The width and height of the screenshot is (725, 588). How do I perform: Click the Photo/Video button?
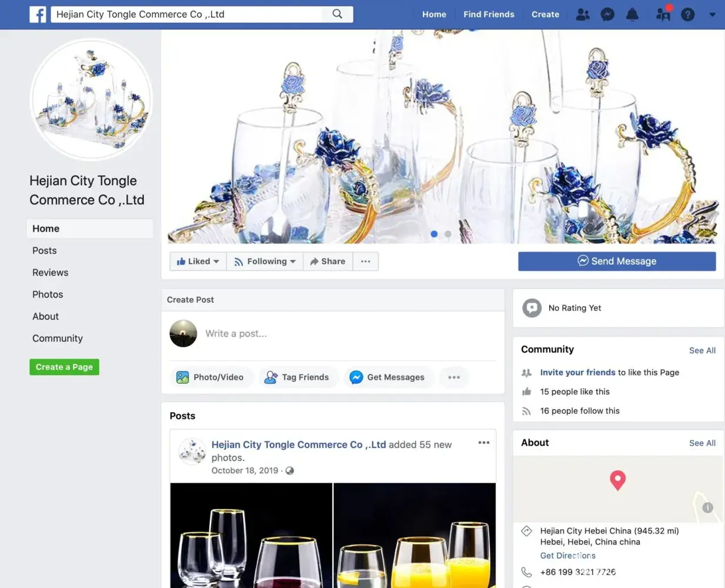(x=211, y=377)
